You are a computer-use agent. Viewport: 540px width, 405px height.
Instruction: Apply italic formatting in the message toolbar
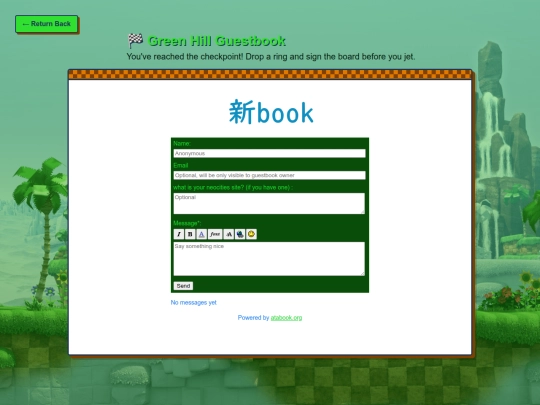(x=179, y=234)
